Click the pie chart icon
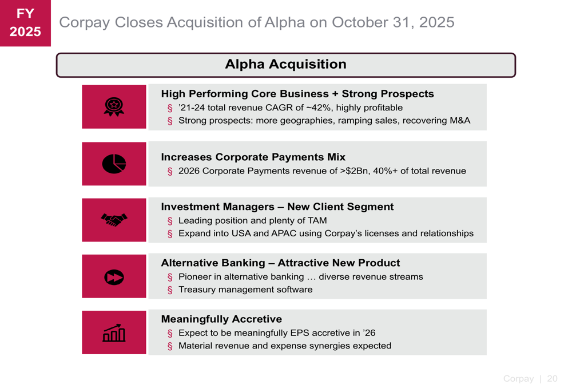Image resolution: width=572 pixels, height=392 pixels. [114, 164]
